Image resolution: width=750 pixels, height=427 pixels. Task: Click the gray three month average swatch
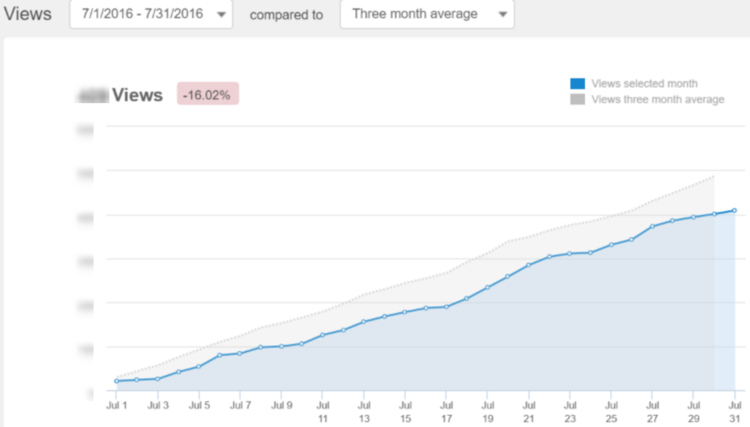pyautogui.click(x=577, y=100)
